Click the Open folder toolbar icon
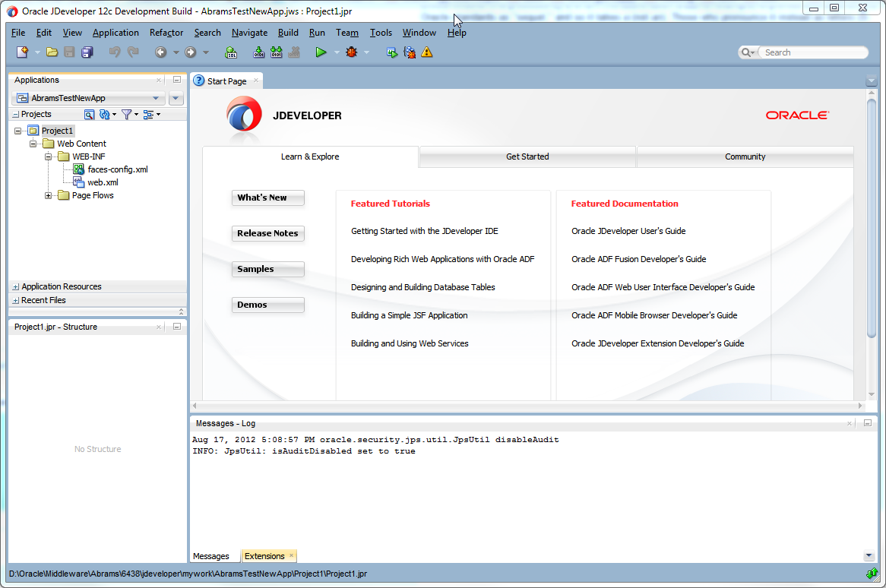Image resolution: width=886 pixels, height=588 pixels. (x=52, y=52)
